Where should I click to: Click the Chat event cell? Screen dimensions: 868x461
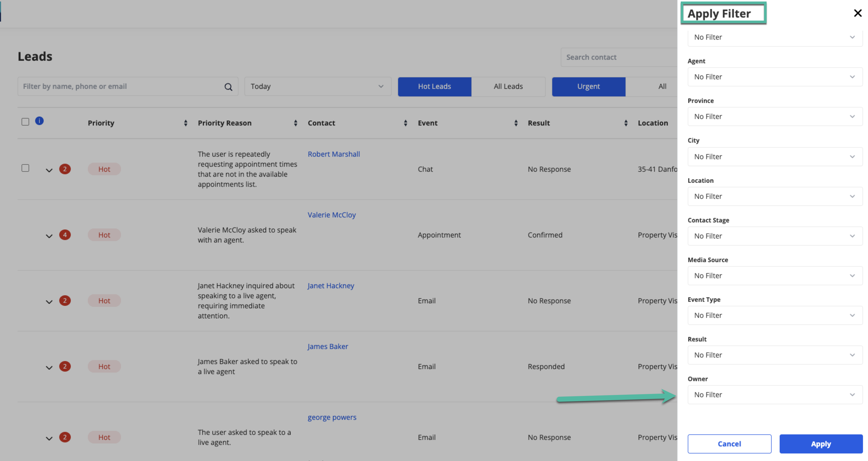pos(425,169)
